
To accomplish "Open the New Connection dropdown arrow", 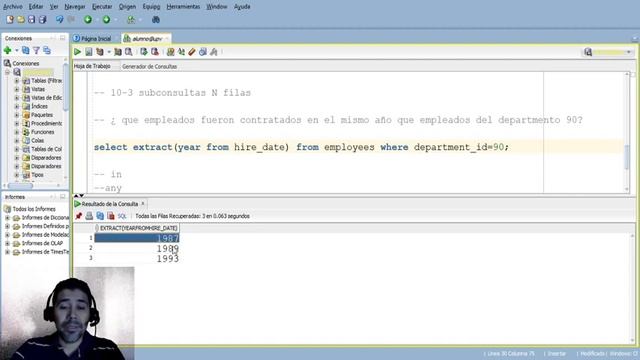I will tap(17, 50).
